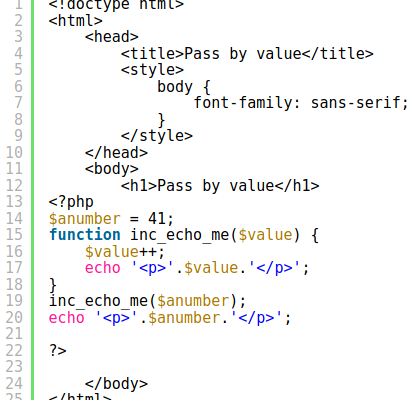Click the <h1>Pass by value heading line
This screenshot has width=416, height=400.
pyautogui.click(x=220, y=186)
